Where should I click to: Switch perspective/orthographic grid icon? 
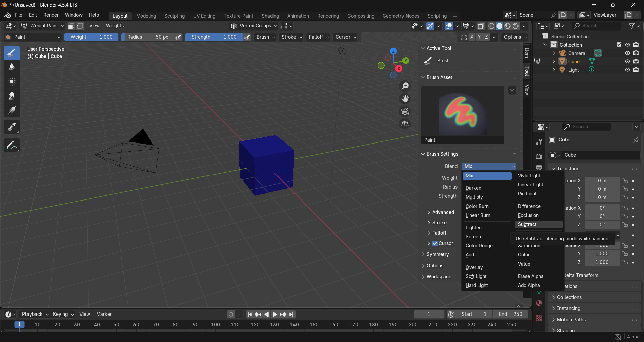point(405,124)
